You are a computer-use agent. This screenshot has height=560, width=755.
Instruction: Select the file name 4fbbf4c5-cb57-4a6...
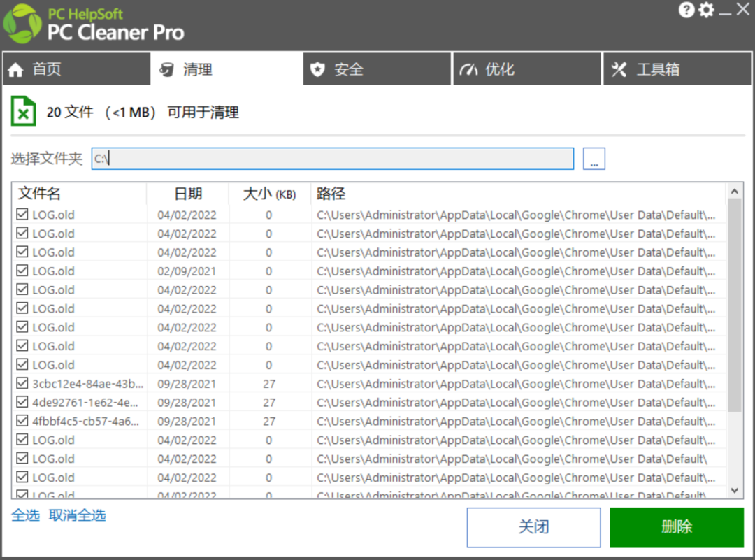coord(86,422)
